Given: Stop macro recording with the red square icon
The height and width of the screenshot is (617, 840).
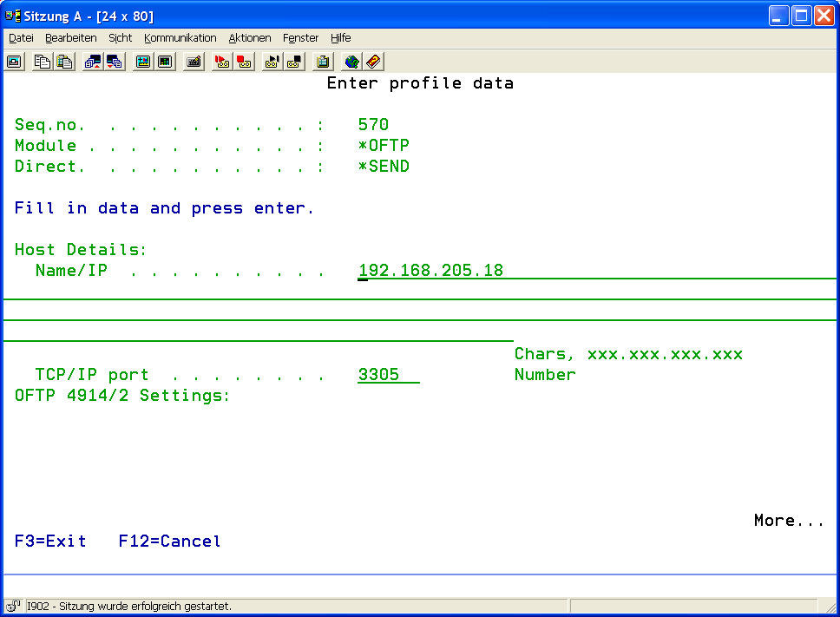Looking at the screenshot, I should pyautogui.click(x=244, y=62).
